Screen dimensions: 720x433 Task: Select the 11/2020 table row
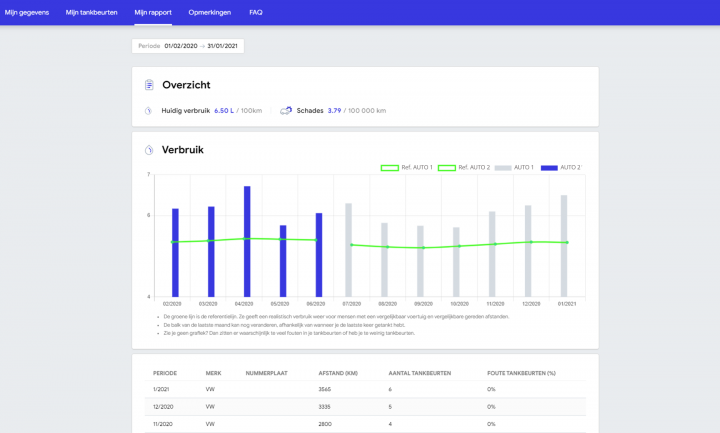tap(365, 424)
